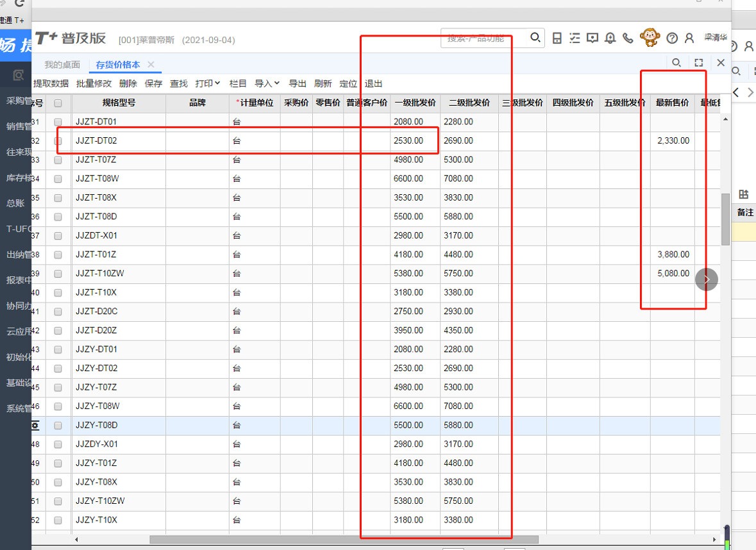The image size is (756, 550).
Task: Tick the checkbox for row JJZDY-X01
Action: click(58, 444)
